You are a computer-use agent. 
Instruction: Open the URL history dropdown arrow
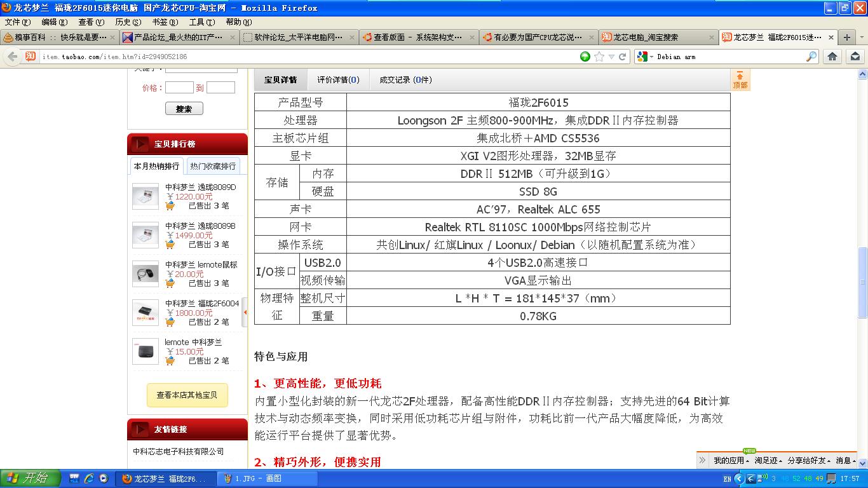point(611,57)
